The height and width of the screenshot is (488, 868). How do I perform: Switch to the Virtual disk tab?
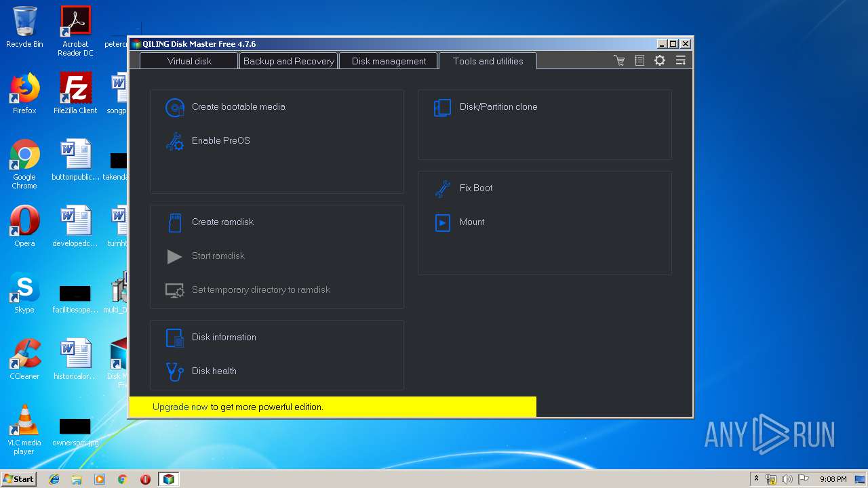(x=189, y=61)
